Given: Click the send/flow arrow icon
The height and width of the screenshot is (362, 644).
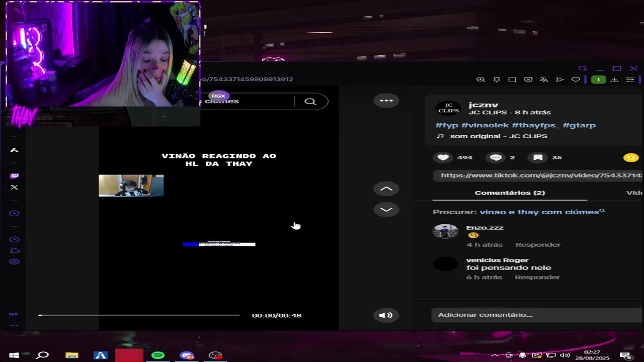Looking at the screenshot, I should tap(559, 79).
